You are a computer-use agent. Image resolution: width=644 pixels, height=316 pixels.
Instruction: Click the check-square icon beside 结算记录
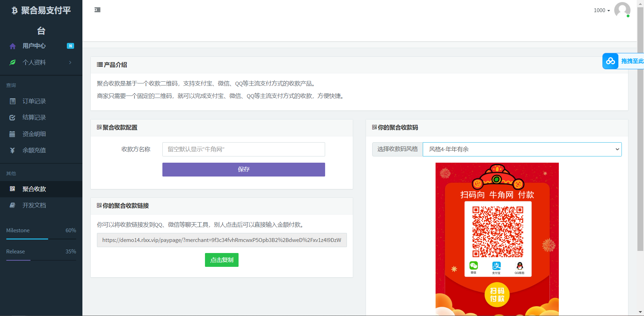(12, 117)
